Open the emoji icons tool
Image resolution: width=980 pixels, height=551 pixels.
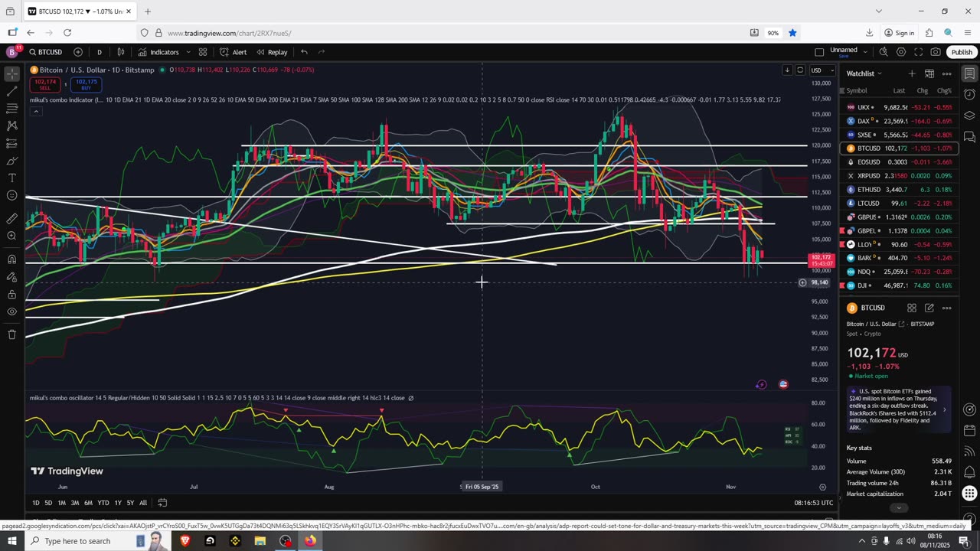11,195
